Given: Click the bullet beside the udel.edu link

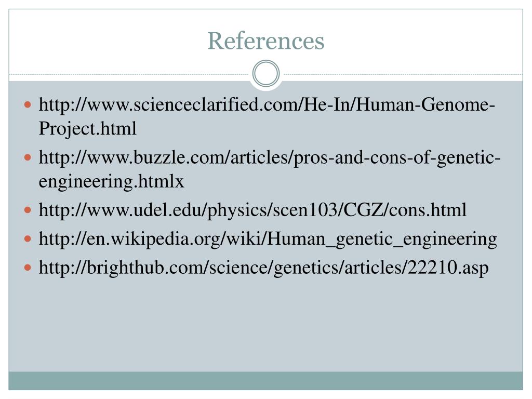Looking at the screenshot, I should click(28, 210).
